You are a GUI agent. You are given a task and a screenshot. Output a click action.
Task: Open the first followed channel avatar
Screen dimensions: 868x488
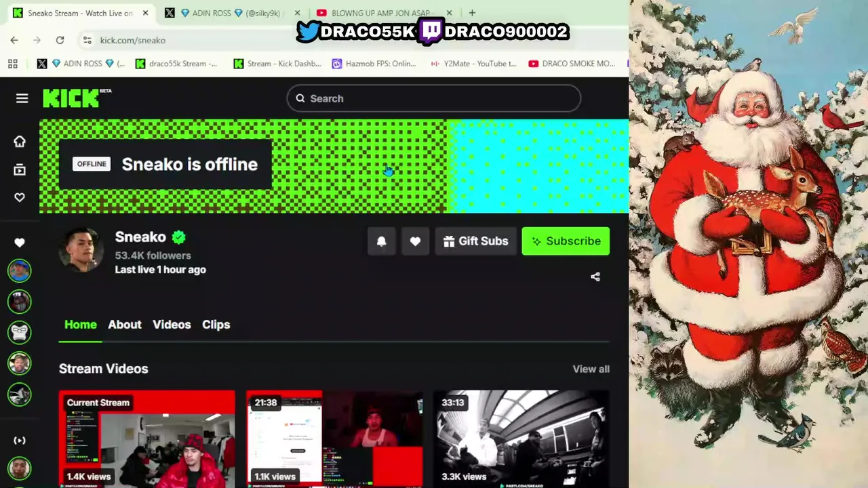point(20,270)
